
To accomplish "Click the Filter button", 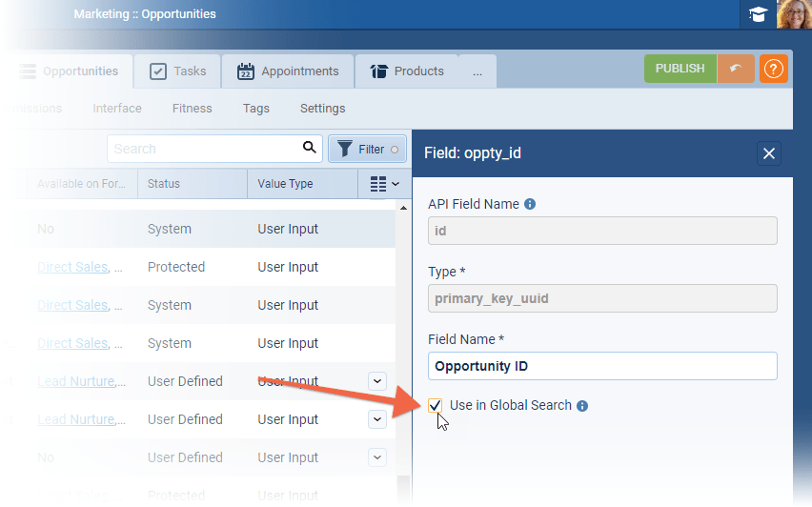I will pyautogui.click(x=367, y=149).
